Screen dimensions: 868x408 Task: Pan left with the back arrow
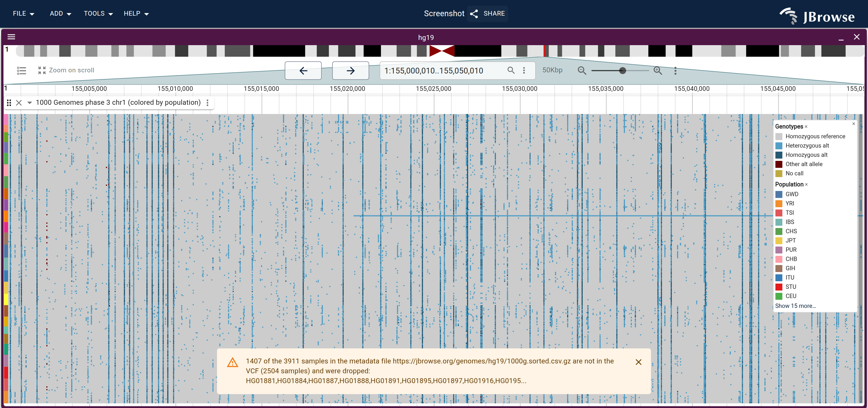303,71
